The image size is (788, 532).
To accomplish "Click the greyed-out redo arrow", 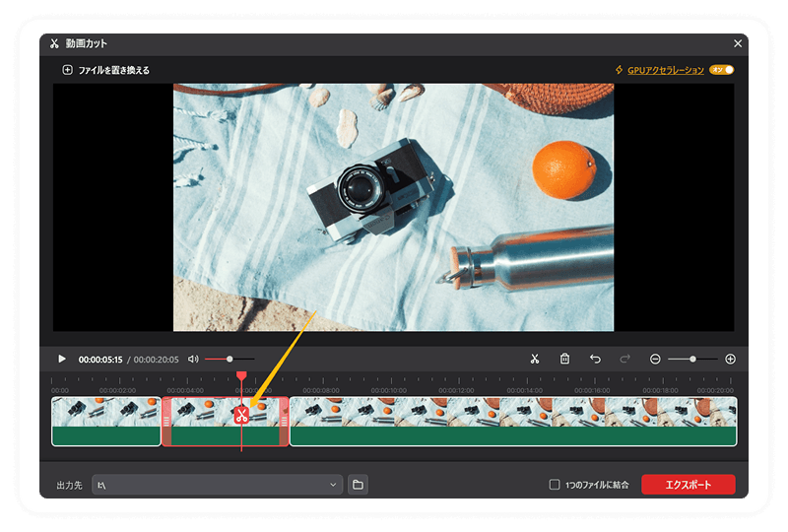I will click(x=624, y=359).
